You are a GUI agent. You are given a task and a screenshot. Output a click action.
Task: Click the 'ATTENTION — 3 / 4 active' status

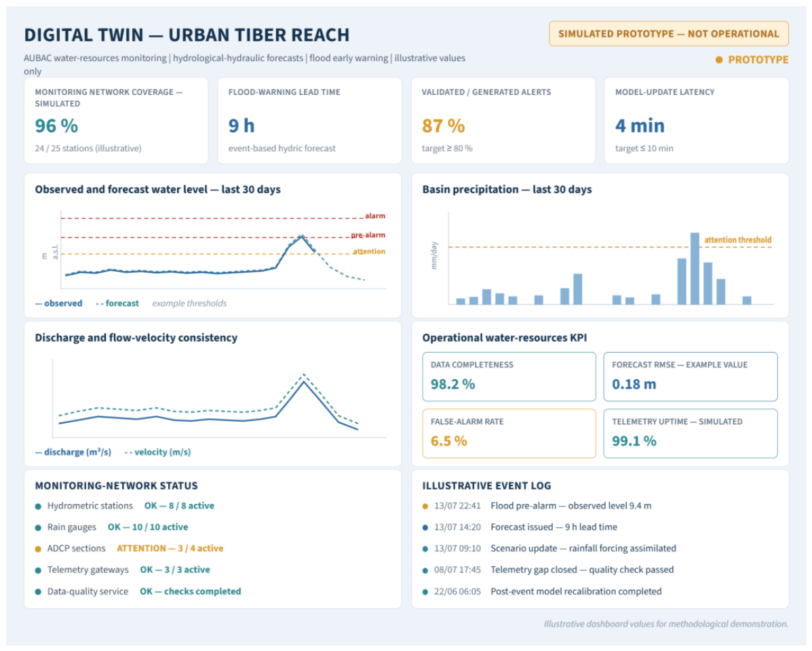pyautogui.click(x=170, y=549)
